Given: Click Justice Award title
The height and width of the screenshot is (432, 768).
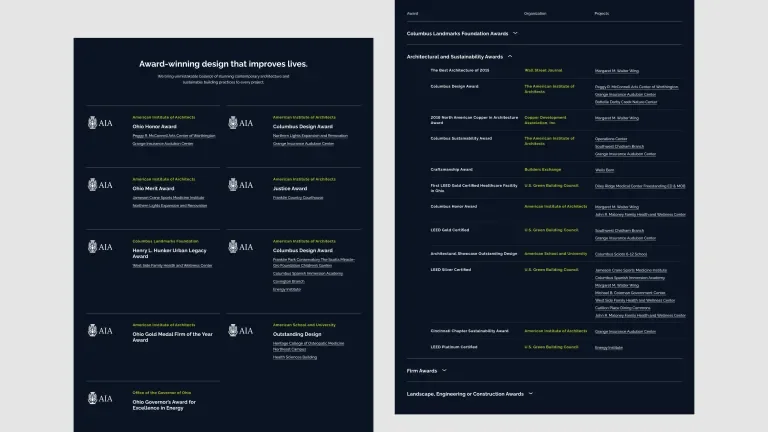Looking at the screenshot, I should pos(290,189).
